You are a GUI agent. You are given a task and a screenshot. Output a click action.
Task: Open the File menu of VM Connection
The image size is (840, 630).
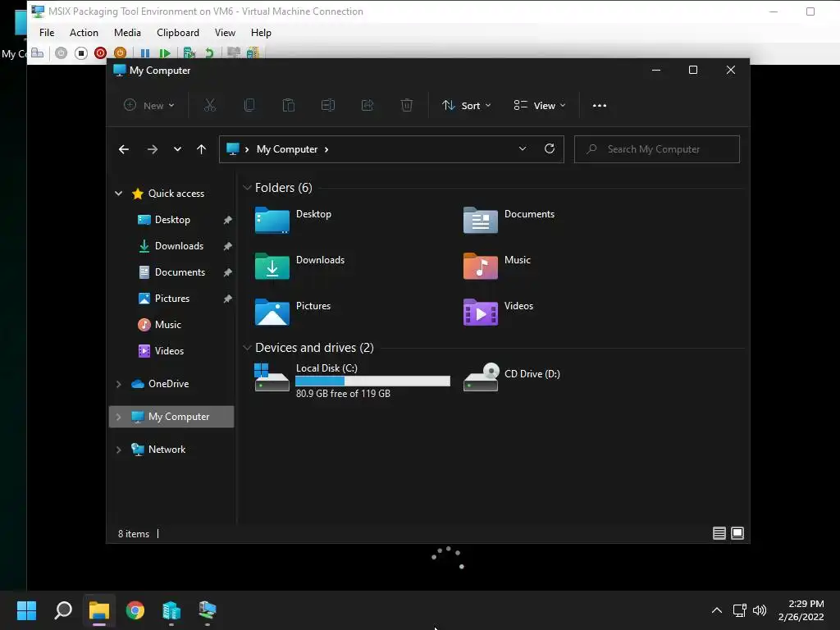(47, 33)
